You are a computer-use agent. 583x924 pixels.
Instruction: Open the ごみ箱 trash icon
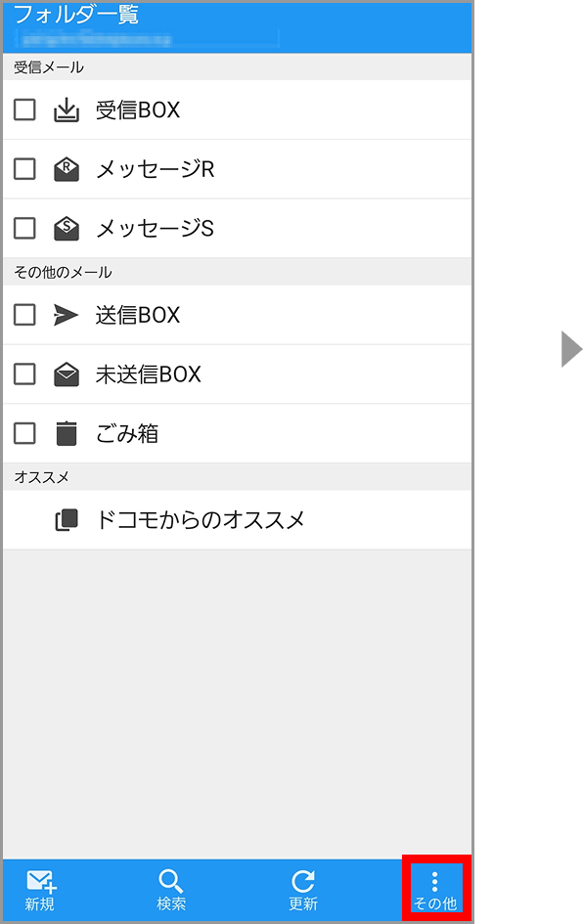[65, 432]
